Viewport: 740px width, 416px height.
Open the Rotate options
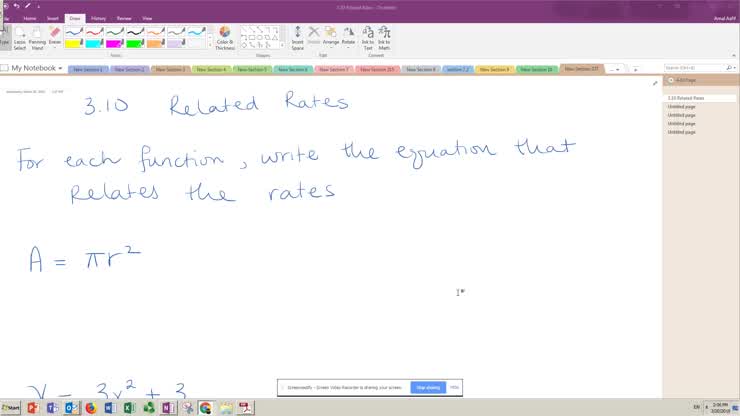(x=348, y=38)
